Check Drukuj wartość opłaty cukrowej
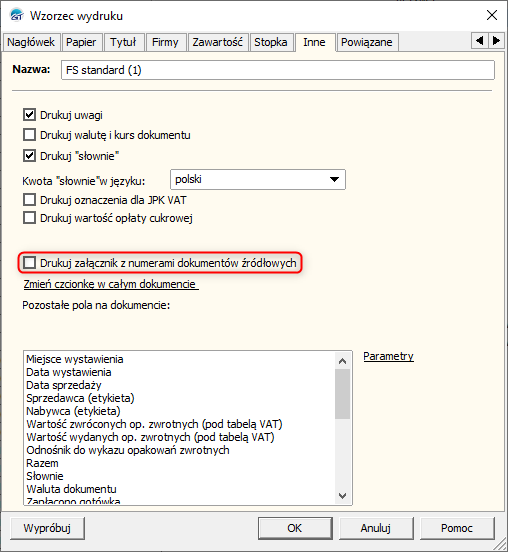The image size is (508, 552). tap(29, 218)
